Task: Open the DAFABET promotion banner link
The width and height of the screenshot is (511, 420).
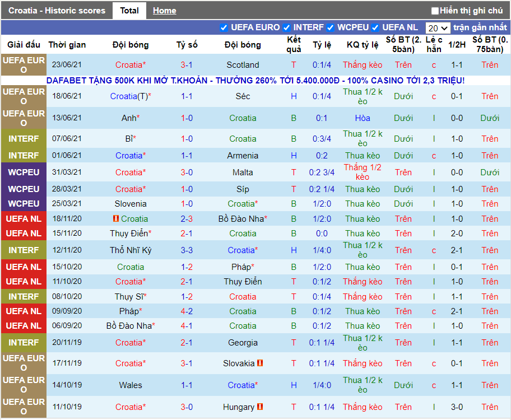Action: point(256,81)
